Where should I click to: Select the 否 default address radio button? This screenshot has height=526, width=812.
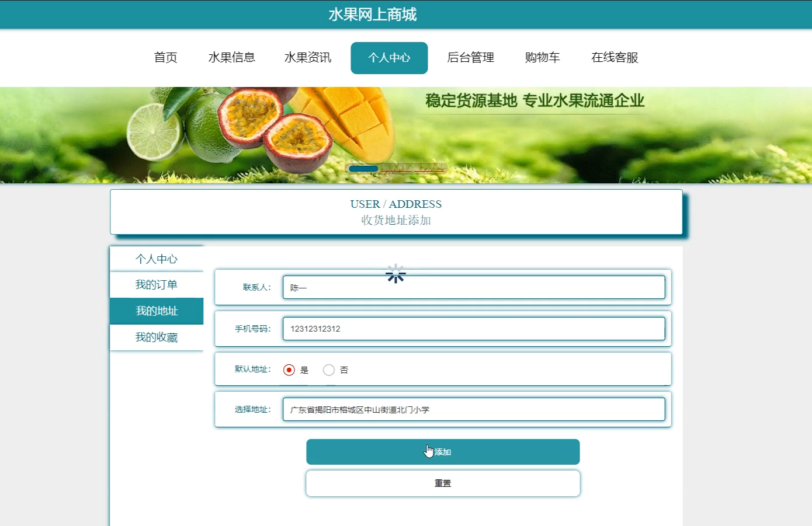tap(329, 369)
